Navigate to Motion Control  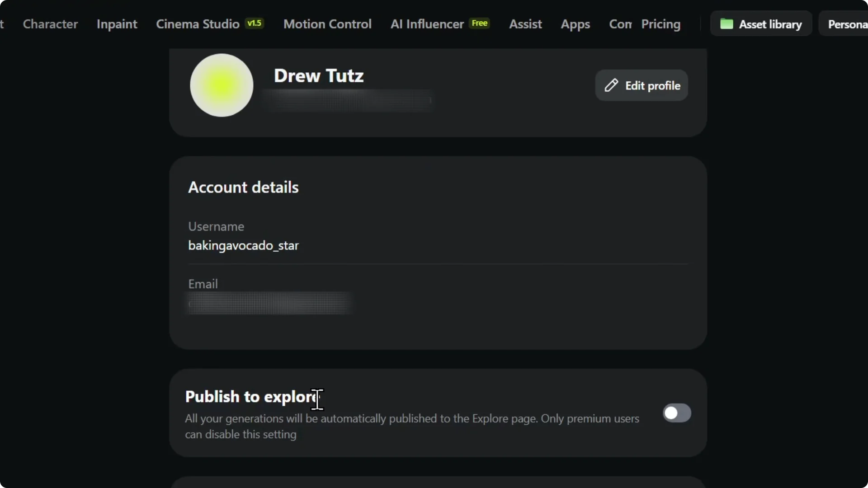point(327,24)
